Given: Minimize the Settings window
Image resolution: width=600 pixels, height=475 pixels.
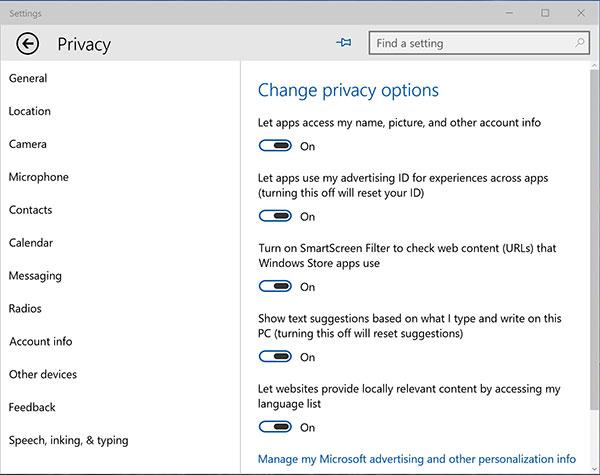Looking at the screenshot, I should click(509, 13).
